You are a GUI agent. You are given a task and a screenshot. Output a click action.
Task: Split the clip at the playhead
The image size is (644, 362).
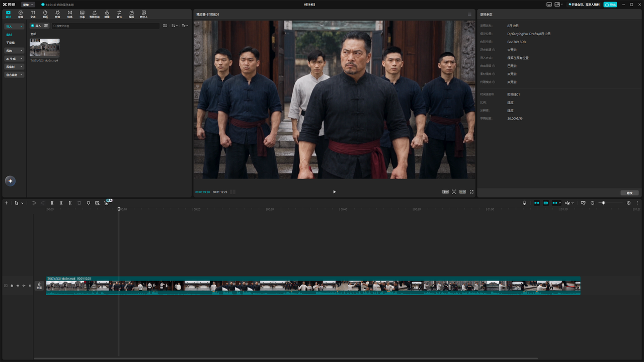click(x=52, y=203)
